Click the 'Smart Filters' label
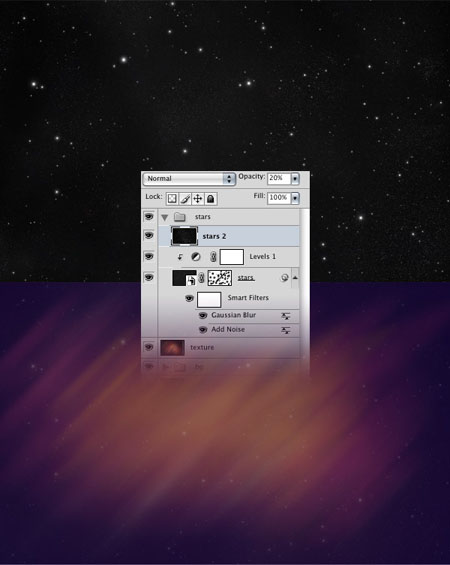The width and height of the screenshot is (450, 565). [248, 298]
